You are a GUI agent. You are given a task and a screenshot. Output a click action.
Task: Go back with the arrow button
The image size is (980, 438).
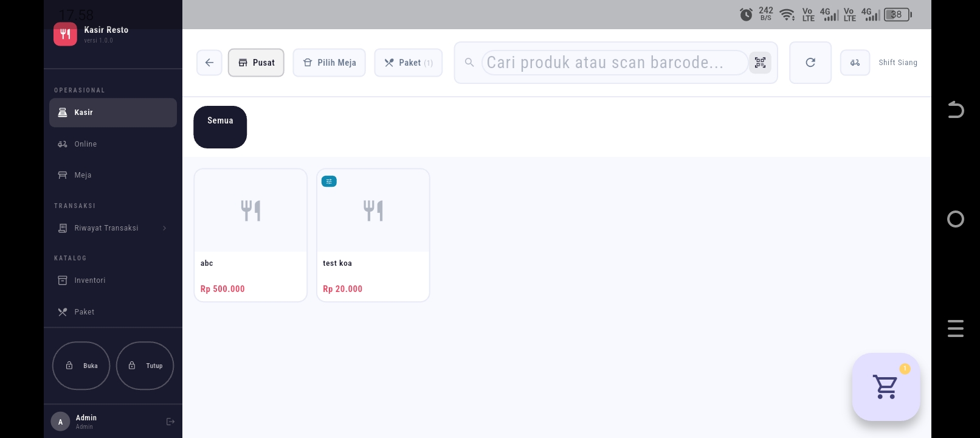209,63
